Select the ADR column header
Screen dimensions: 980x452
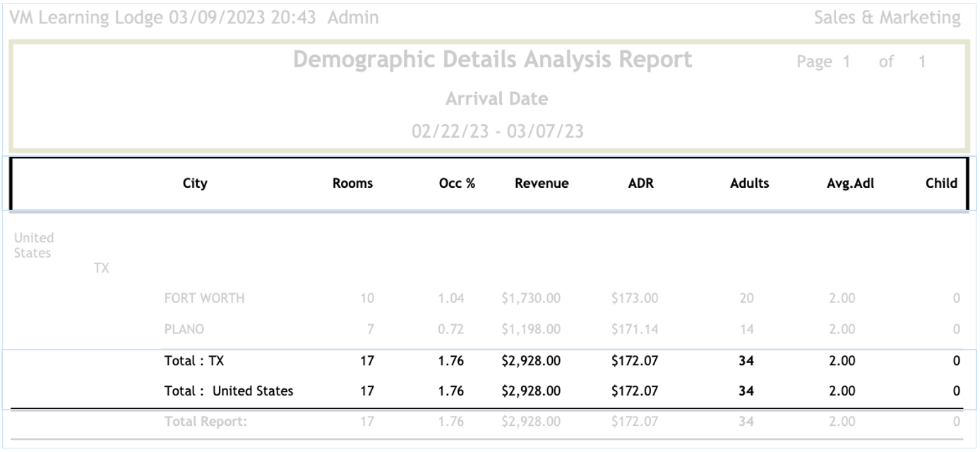pos(640,184)
